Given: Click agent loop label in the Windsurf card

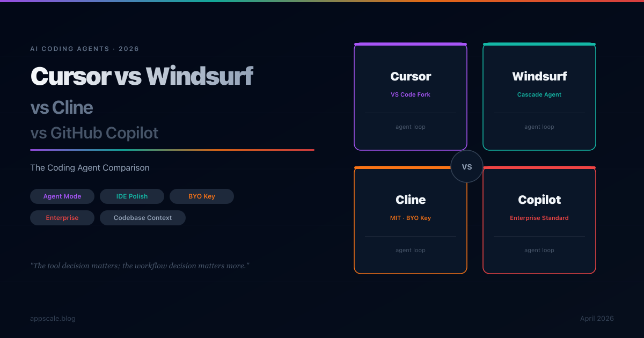Looking at the screenshot, I should 539,127.
